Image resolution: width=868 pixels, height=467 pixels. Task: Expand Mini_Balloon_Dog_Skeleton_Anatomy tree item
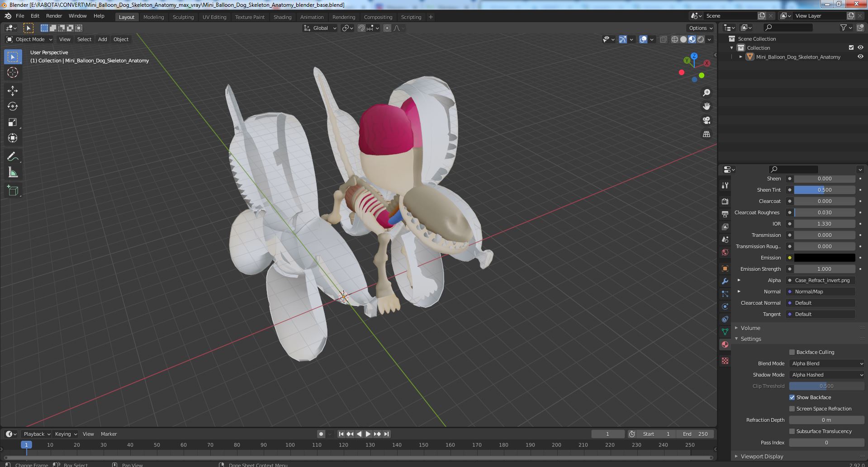741,57
